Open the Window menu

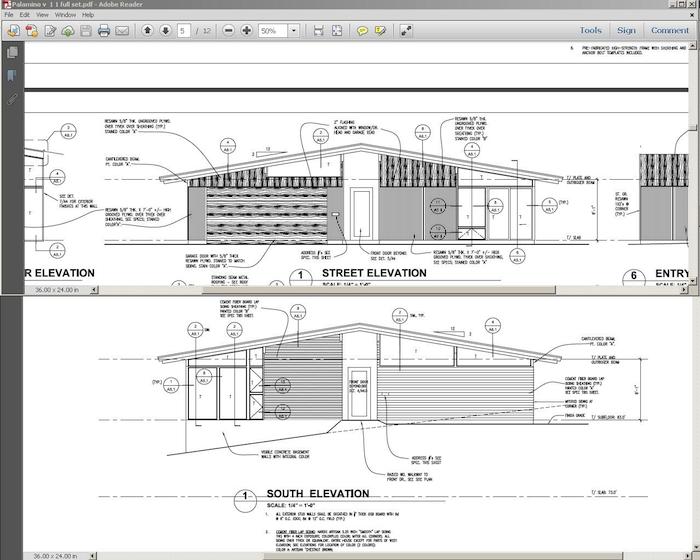[65, 15]
